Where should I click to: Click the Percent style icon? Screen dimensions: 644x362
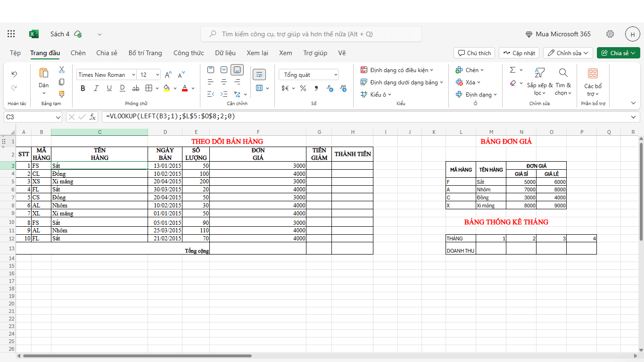pos(303,88)
